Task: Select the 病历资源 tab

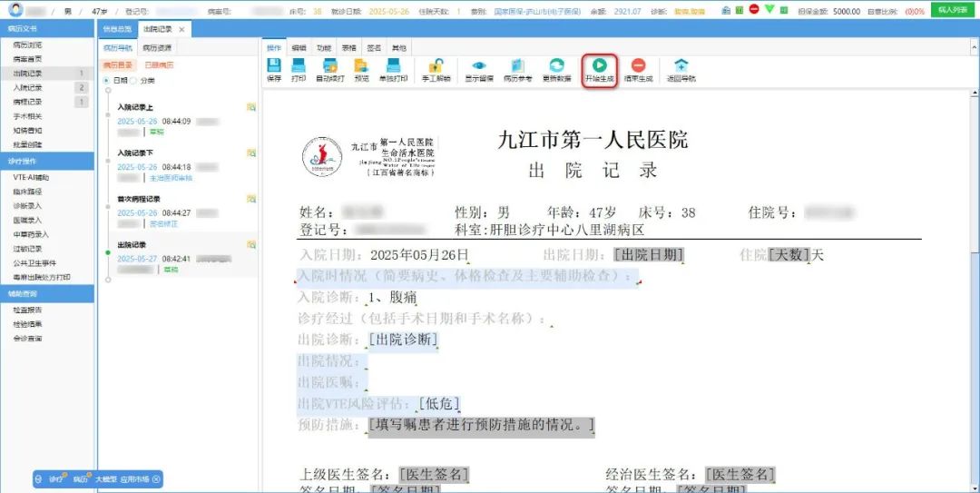Action: point(156,47)
